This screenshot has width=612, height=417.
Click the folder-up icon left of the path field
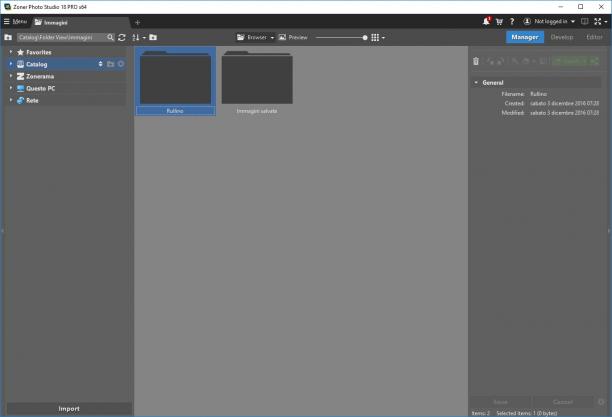coord(8,37)
